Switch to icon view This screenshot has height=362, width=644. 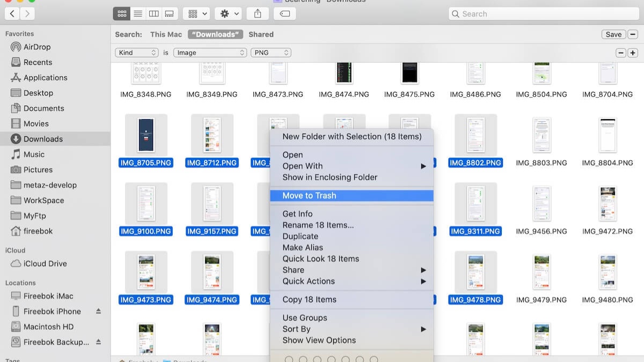pyautogui.click(x=122, y=13)
